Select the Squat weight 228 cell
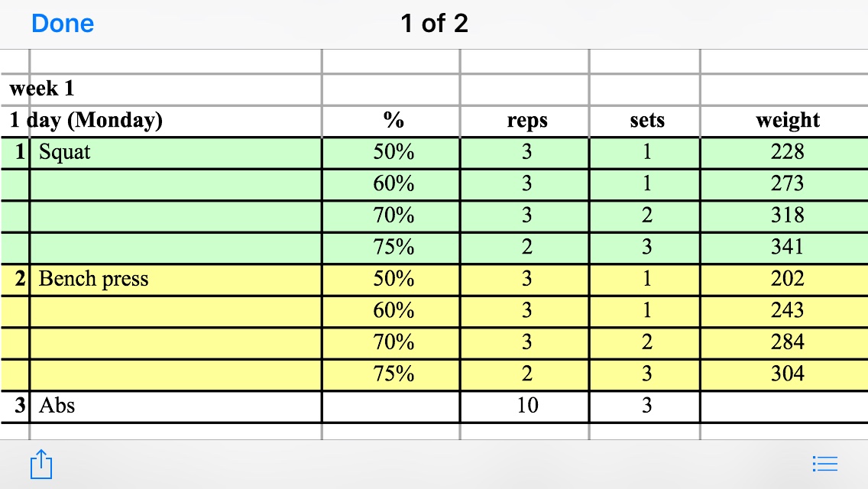Image resolution: width=868 pixels, height=489 pixels. pos(787,152)
